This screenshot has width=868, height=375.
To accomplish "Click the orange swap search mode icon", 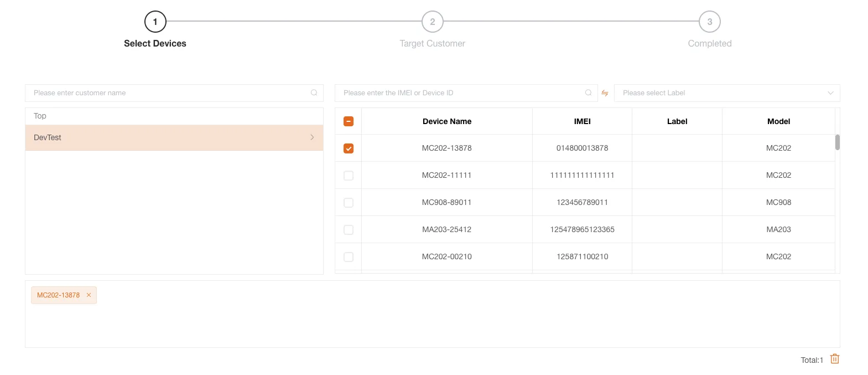I will point(605,93).
